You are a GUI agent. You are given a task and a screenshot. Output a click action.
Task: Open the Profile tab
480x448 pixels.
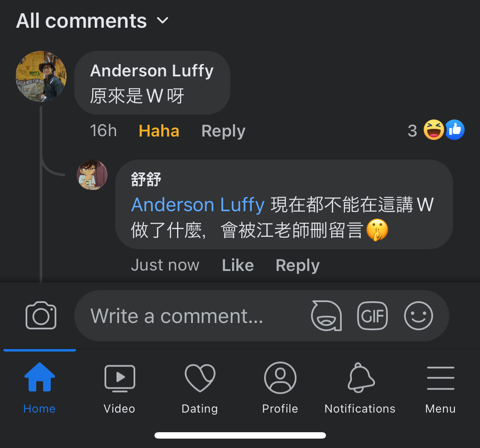[x=280, y=388]
